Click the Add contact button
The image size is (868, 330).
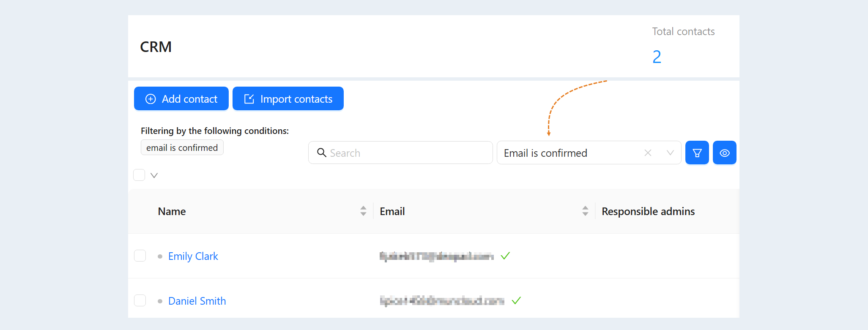(x=181, y=98)
